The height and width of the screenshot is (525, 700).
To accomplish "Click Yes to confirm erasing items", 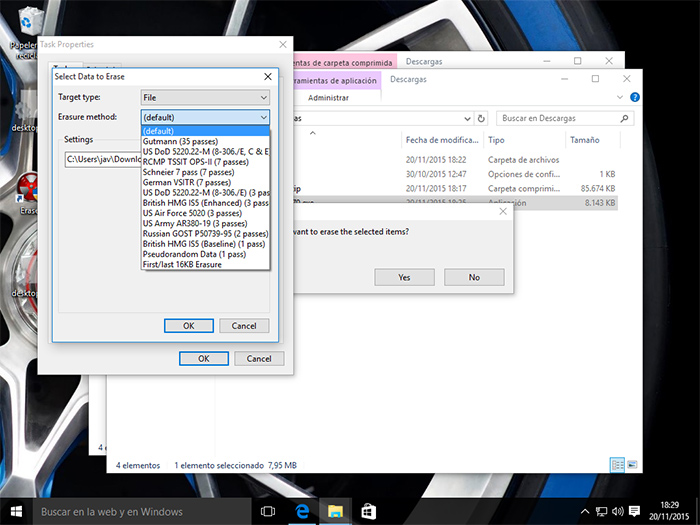I will [403, 277].
